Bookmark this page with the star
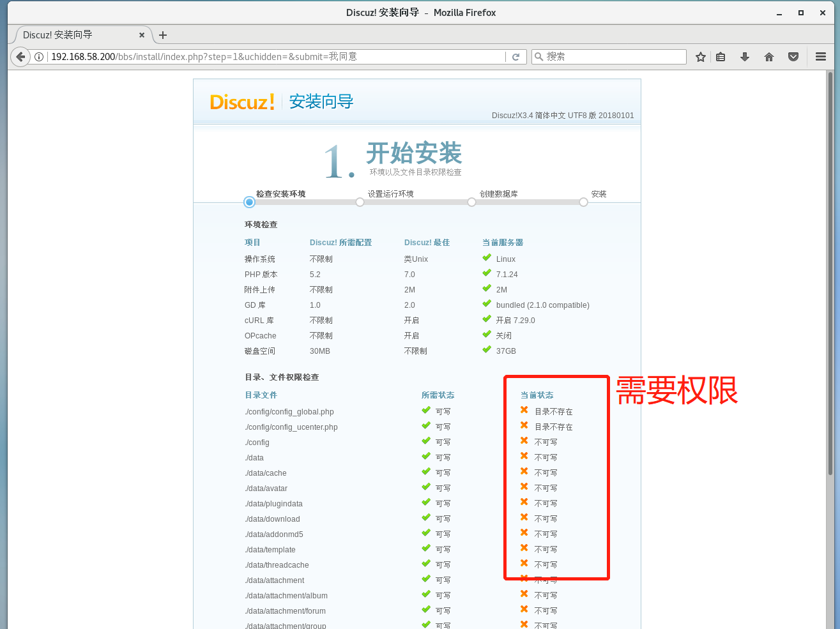The height and width of the screenshot is (629, 840). pos(701,57)
